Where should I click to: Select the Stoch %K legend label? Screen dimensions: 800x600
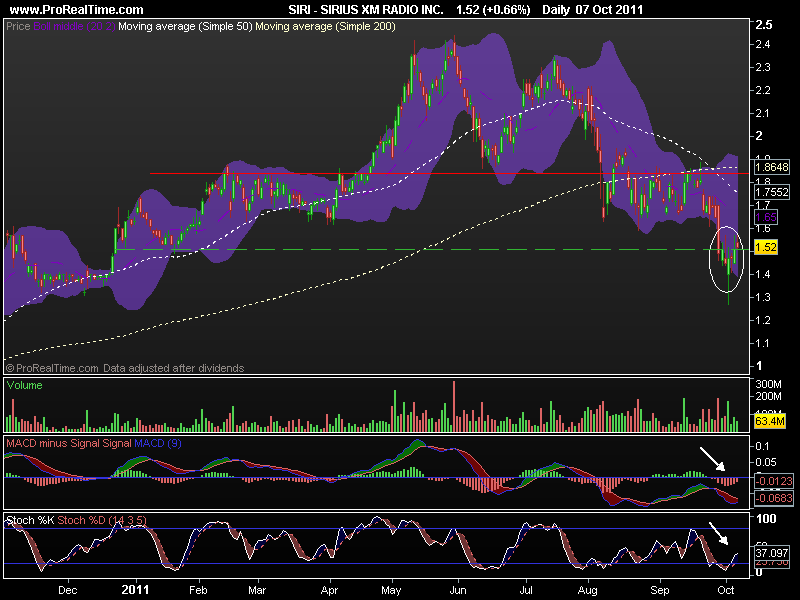coord(30,520)
